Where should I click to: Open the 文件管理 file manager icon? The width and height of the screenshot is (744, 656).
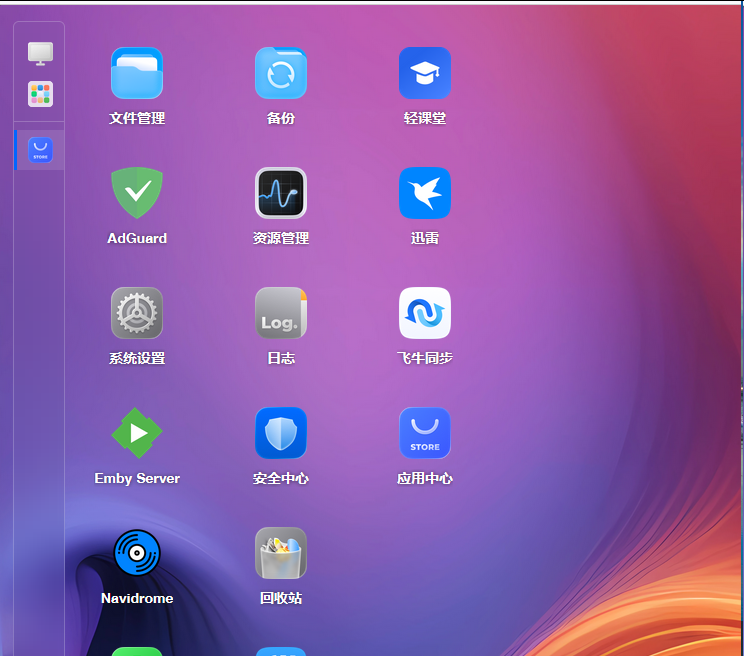tap(137, 73)
